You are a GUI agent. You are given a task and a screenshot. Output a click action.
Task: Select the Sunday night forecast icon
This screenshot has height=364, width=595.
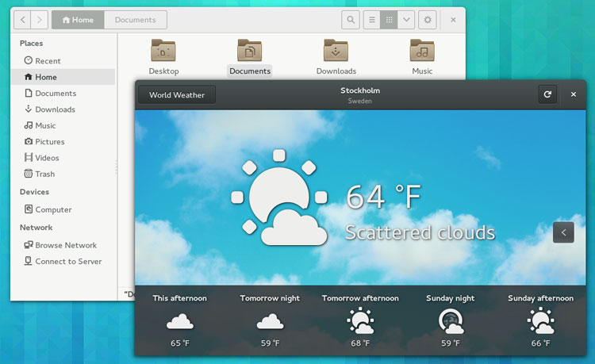451,321
